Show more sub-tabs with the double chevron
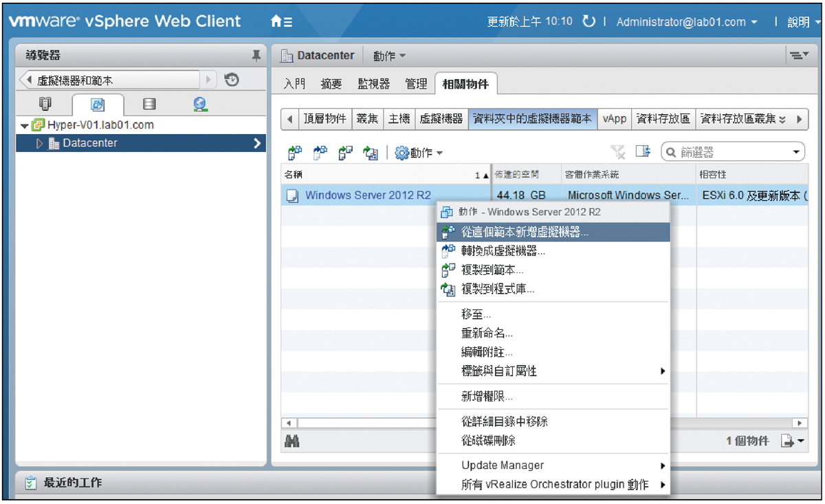Viewport: 825px width, 504px height. point(783,119)
